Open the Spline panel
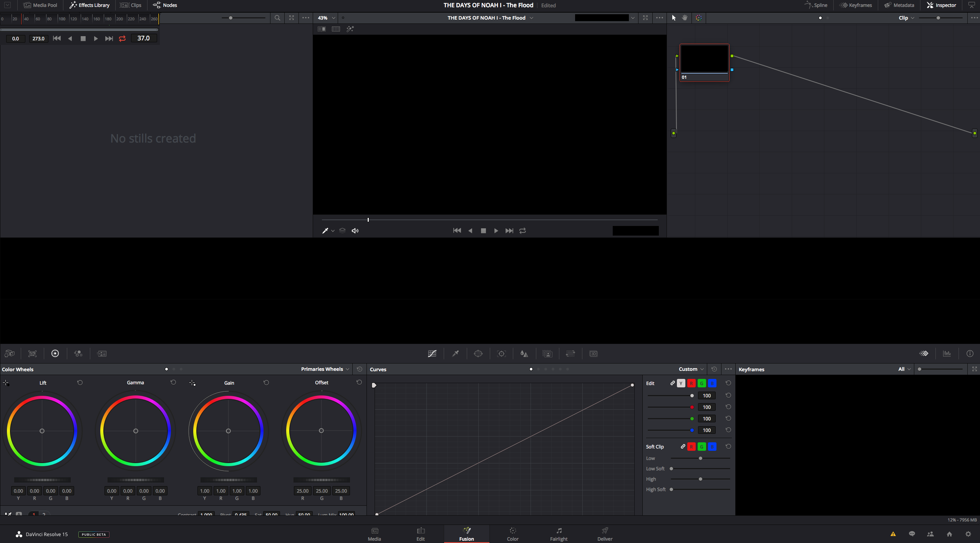Viewport: 980px width, 543px height. (x=816, y=5)
